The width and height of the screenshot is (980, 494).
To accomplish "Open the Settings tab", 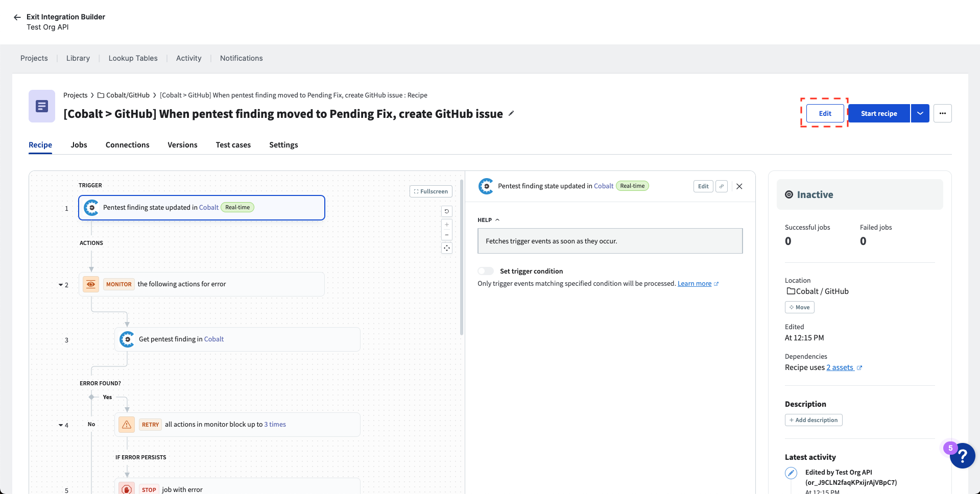I will [x=283, y=145].
